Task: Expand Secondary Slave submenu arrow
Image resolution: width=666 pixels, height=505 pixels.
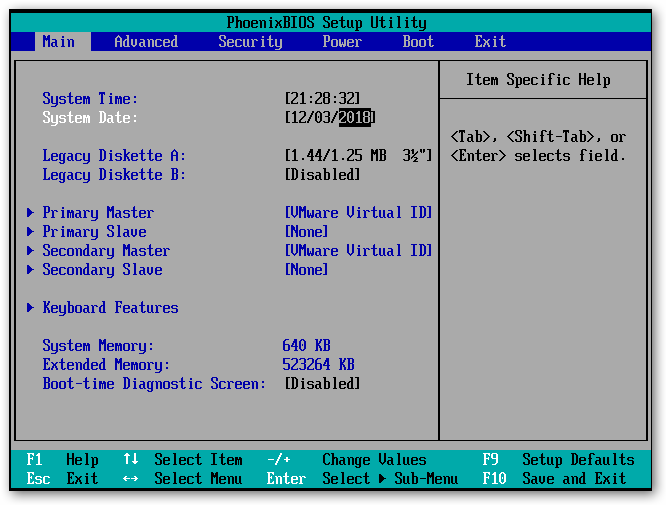Action: click(30, 270)
